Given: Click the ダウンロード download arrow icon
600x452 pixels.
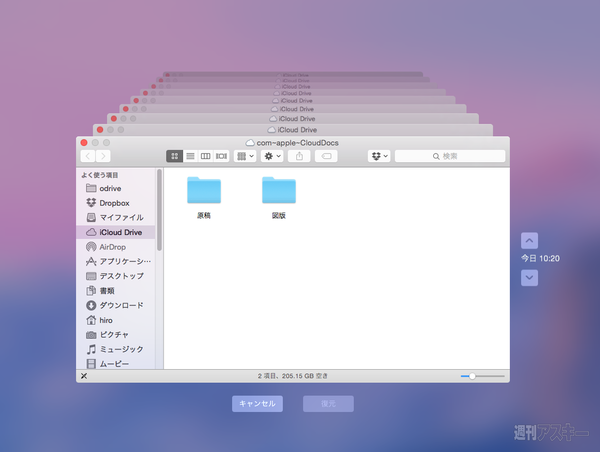Looking at the screenshot, I should pos(91,305).
